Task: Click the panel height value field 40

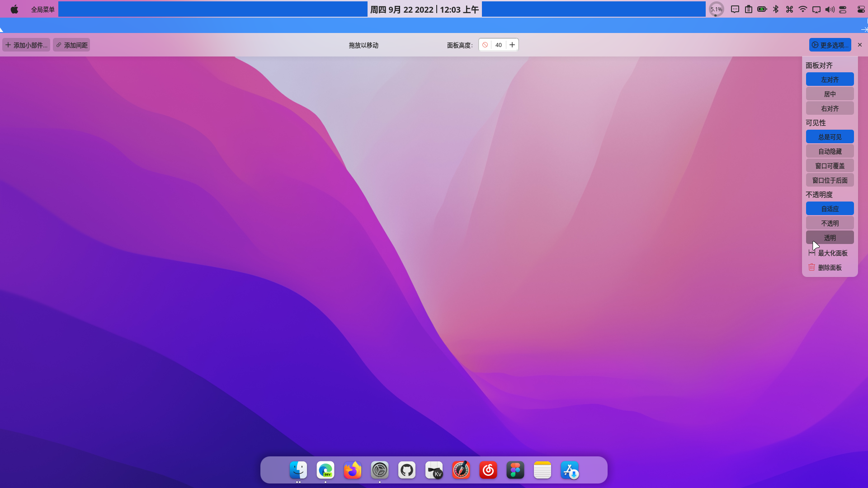Action: click(x=499, y=45)
